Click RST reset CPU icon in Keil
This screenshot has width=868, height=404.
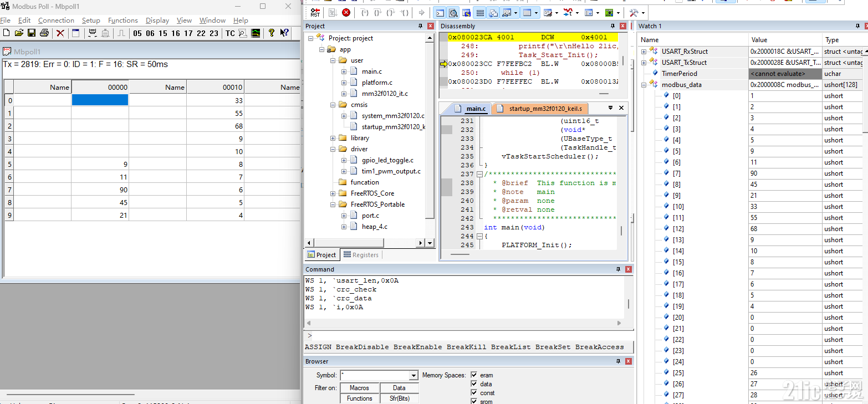click(315, 12)
